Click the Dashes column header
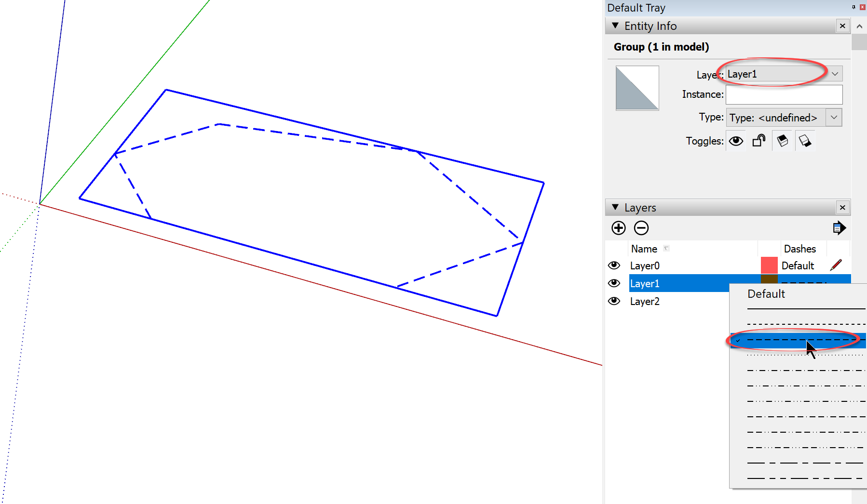 click(x=799, y=249)
